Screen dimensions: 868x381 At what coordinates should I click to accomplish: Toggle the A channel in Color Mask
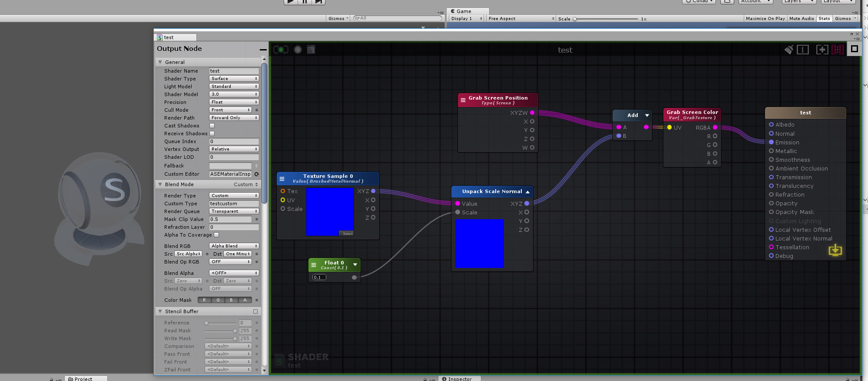click(x=245, y=300)
